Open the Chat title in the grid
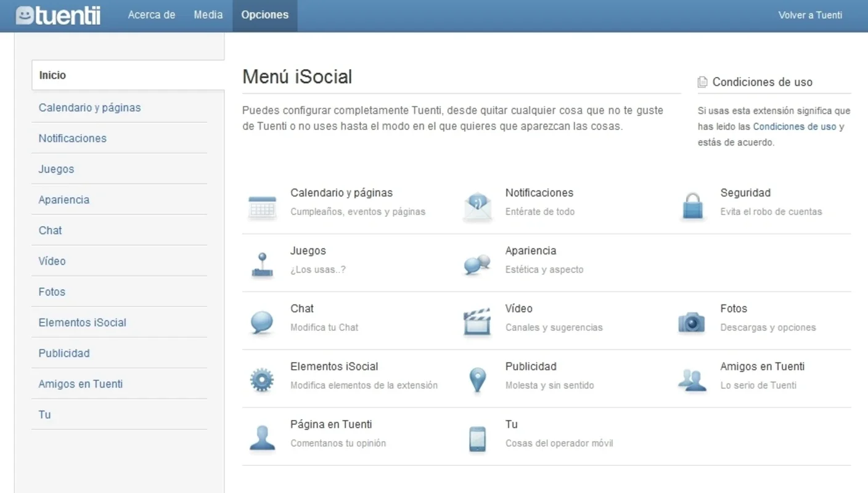Screen dimensions: 868x493 [x=302, y=309]
